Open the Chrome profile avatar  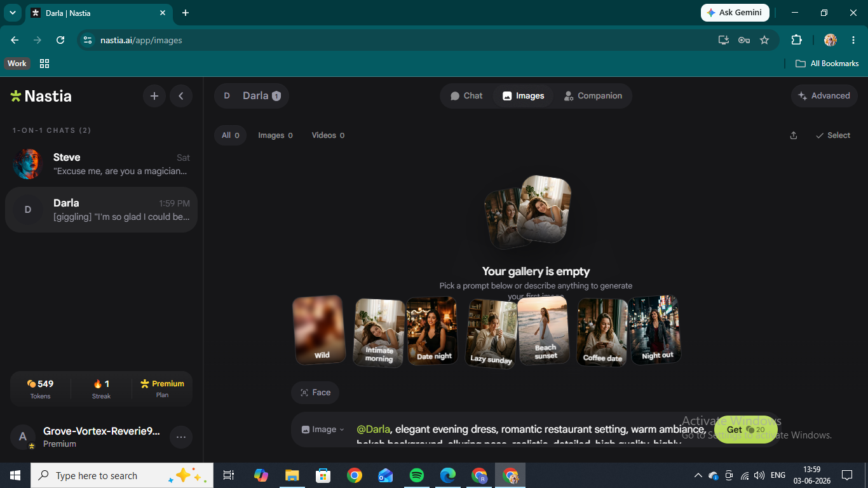(x=831, y=40)
